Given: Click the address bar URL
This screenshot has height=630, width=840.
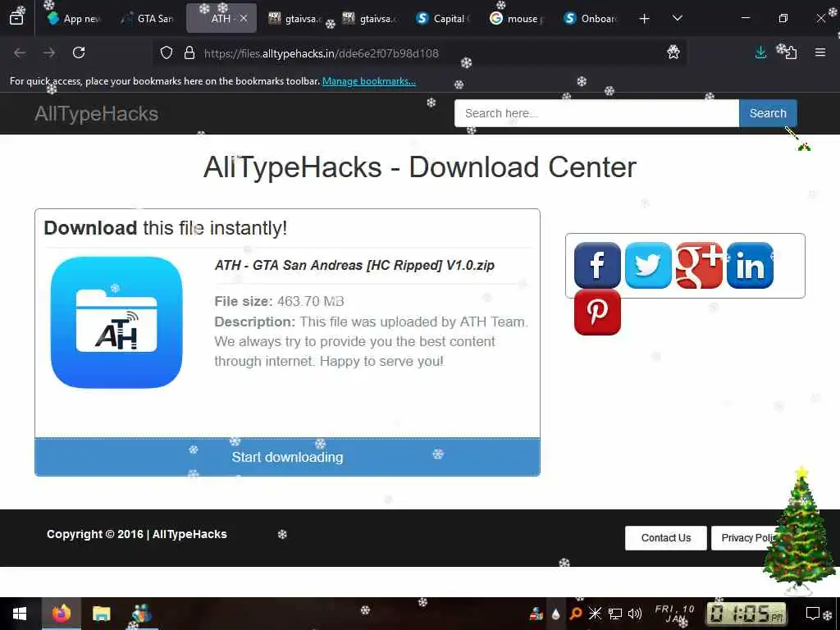Looking at the screenshot, I should 322,53.
